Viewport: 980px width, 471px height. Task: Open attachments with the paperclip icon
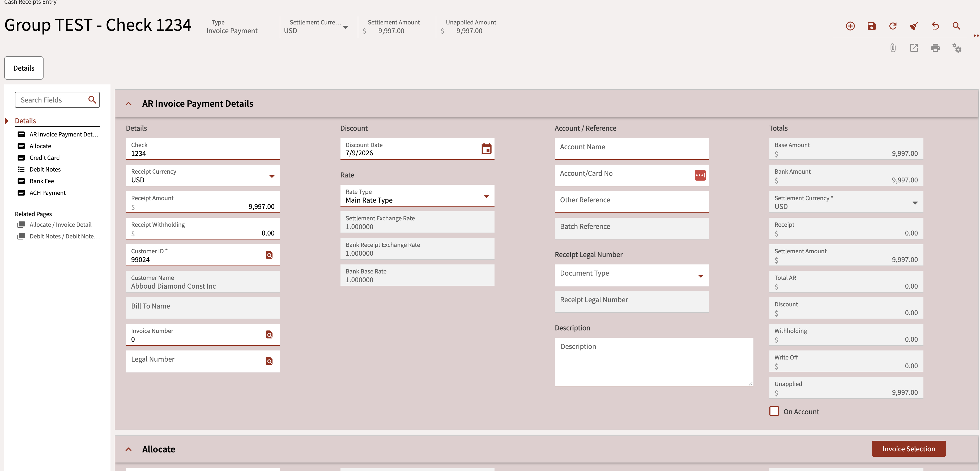(893, 48)
